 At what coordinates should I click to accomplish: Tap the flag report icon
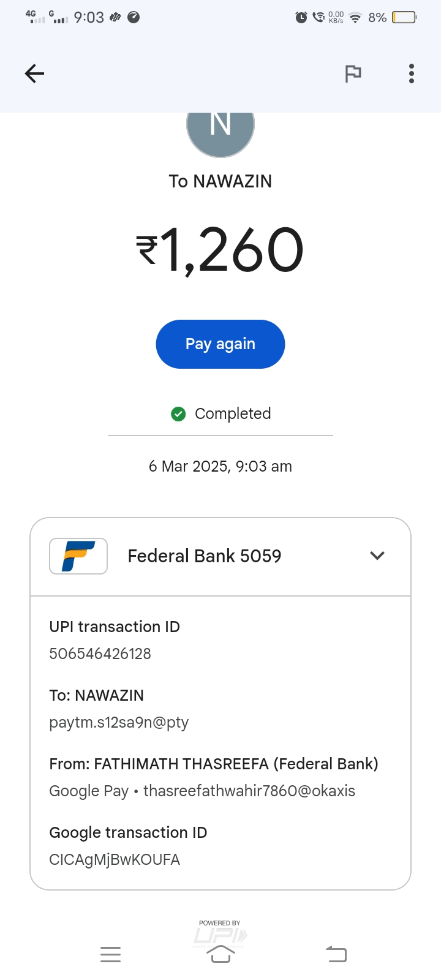pyautogui.click(x=353, y=74)
